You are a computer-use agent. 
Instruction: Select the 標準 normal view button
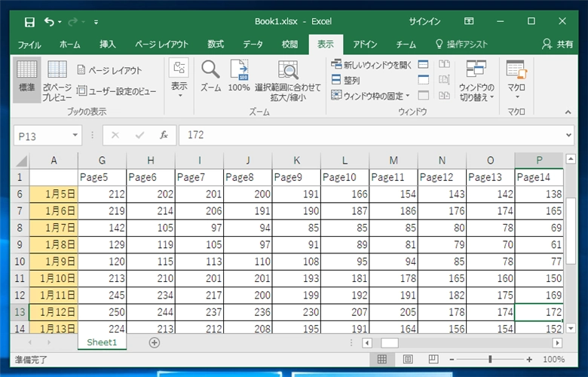26,80
